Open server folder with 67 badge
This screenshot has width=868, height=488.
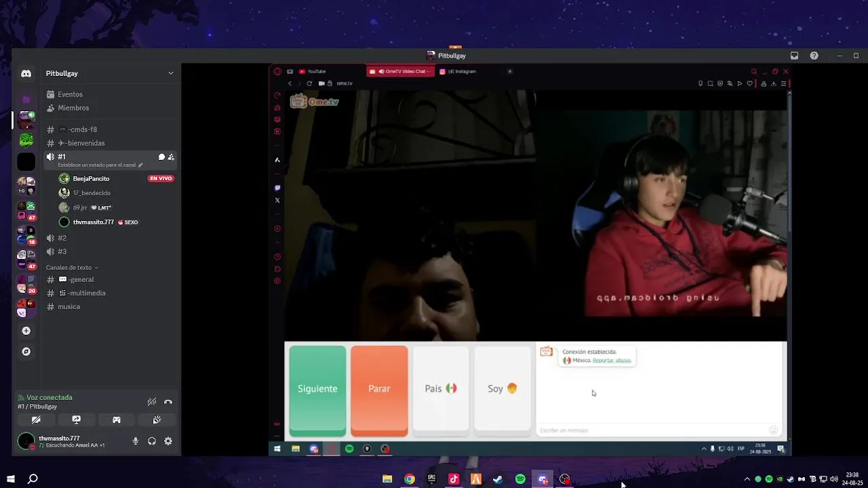coord(26,211)
